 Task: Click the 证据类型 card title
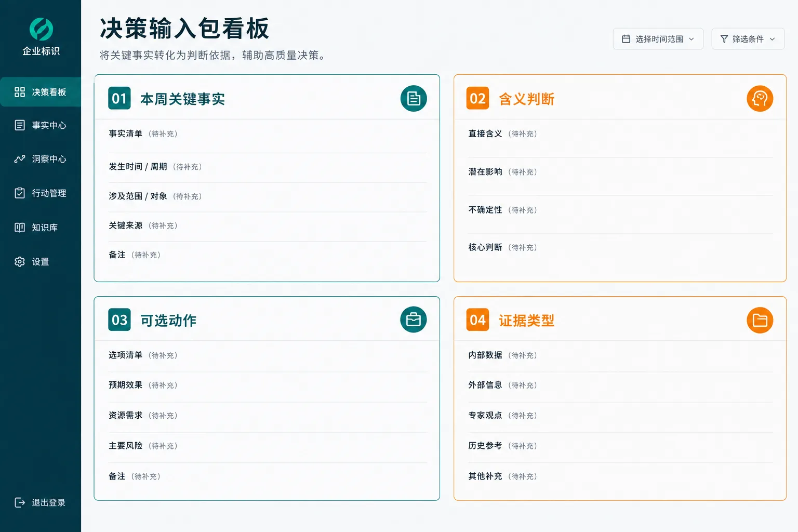click(x=526, y=321)
